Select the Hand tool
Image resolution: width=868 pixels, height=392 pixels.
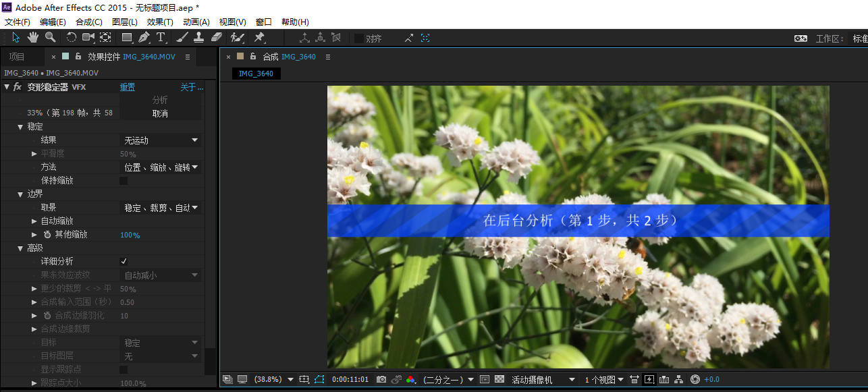[x=32, y=37]
